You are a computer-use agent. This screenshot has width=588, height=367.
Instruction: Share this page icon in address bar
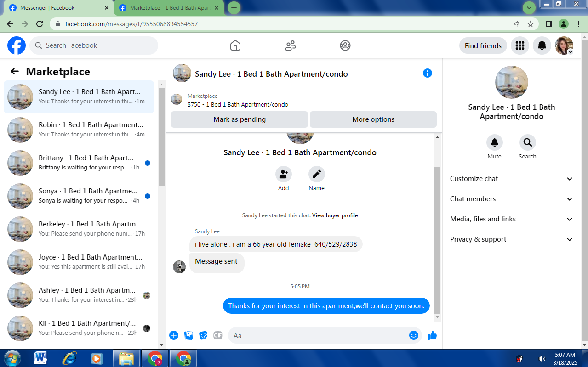516,24
